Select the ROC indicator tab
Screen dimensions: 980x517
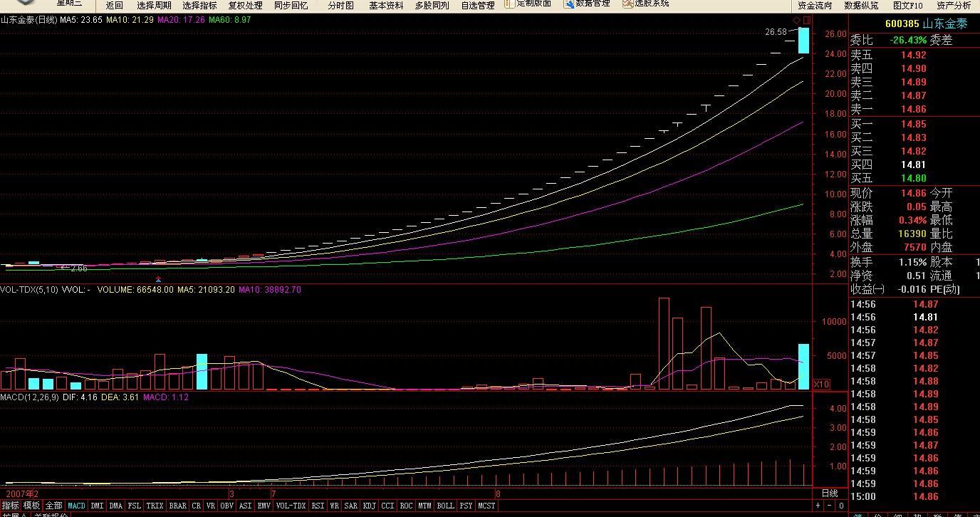point(406,506)
